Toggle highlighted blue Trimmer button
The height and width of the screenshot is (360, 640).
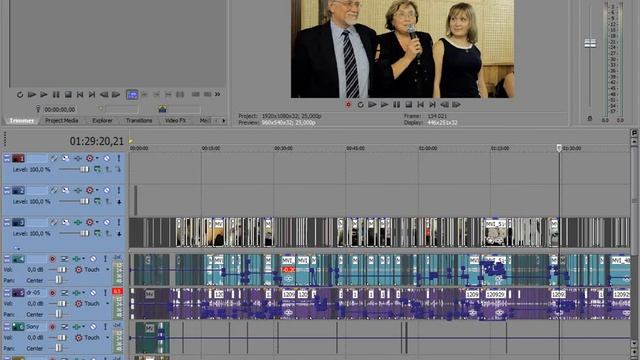click(x=132, y=95)
